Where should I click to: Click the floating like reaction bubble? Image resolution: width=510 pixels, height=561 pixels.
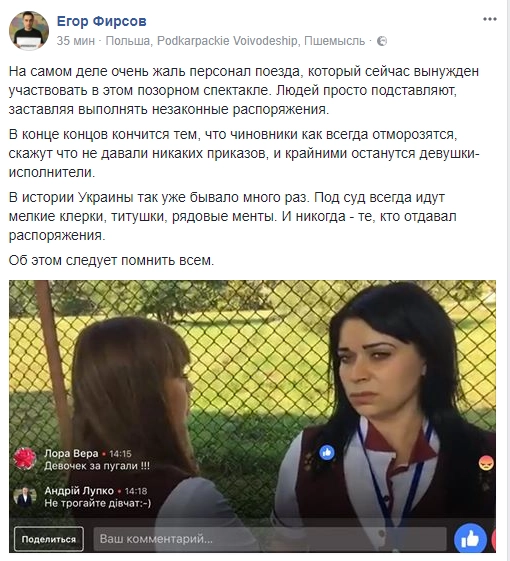pyautogui.click(x=327, y=453)
